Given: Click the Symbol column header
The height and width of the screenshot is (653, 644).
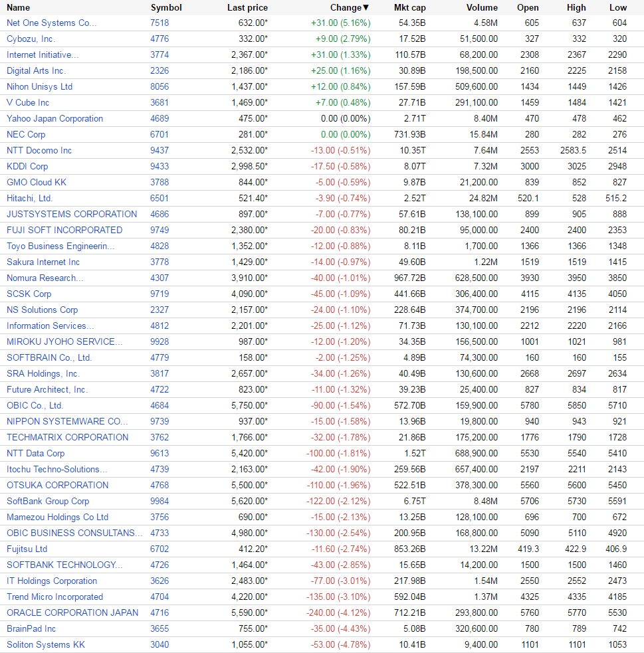Looking at the screenshot, I should [x=165, y=7].
